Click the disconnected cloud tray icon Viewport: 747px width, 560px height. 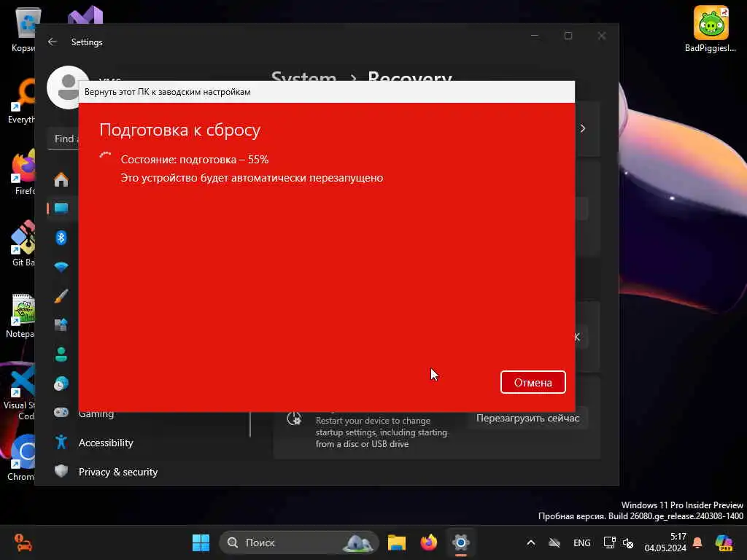[554, 542]
